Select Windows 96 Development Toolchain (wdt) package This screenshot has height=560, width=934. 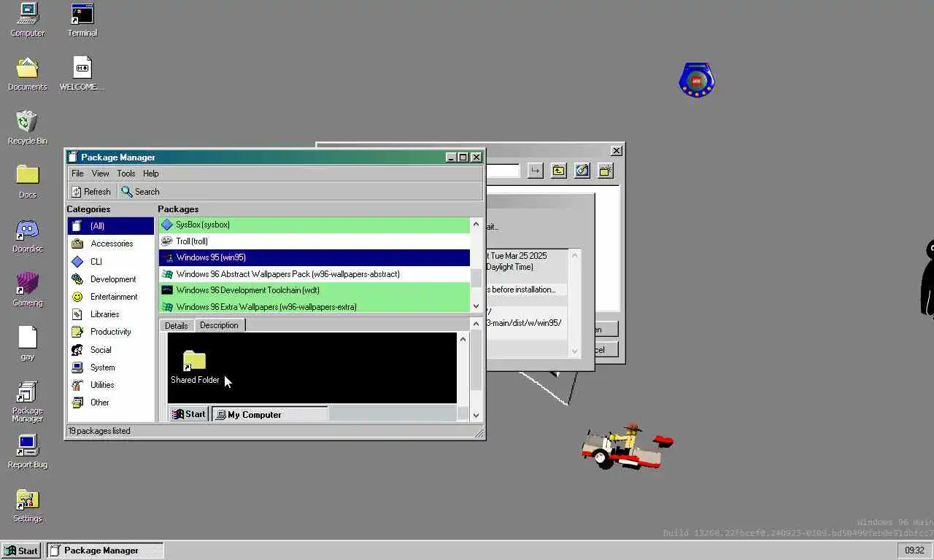pos(314,290)
